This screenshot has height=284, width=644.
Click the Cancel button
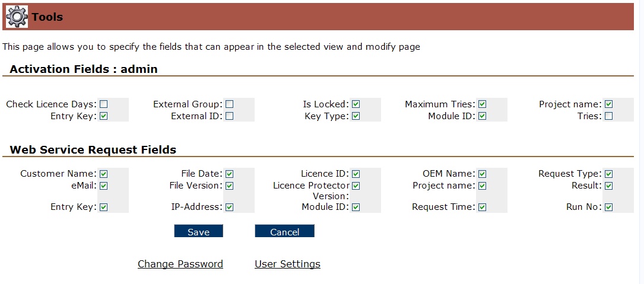pyautogui.click(x=284, y=232)
